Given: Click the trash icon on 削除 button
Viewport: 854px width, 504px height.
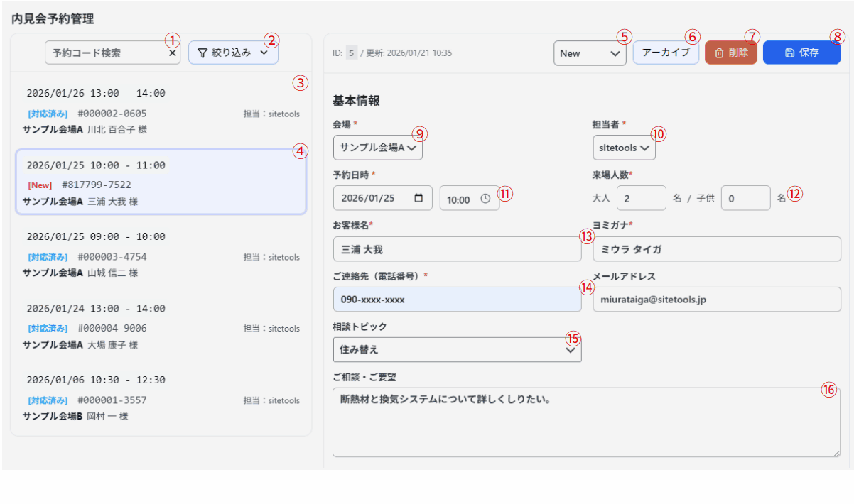Looking at the screenshot, I should click(719, 53).
